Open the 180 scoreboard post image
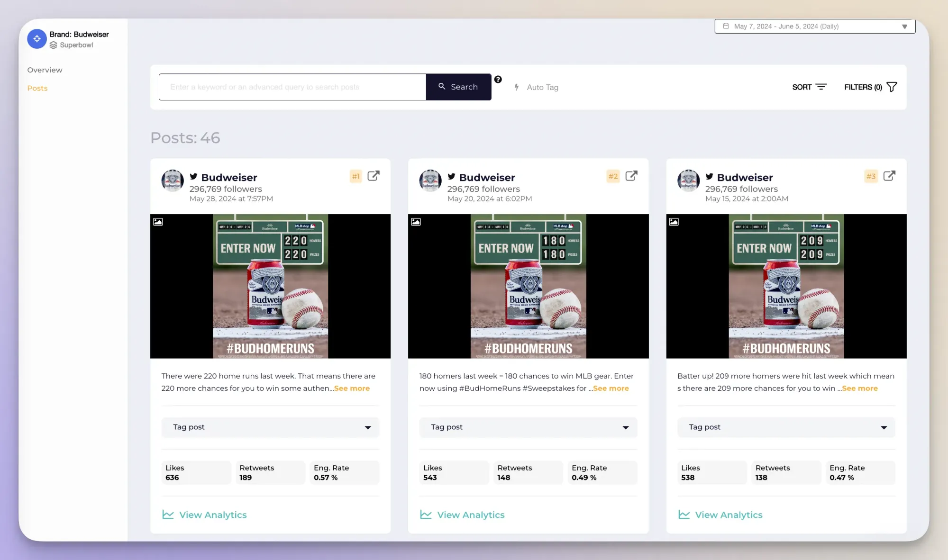 [528, 286]
